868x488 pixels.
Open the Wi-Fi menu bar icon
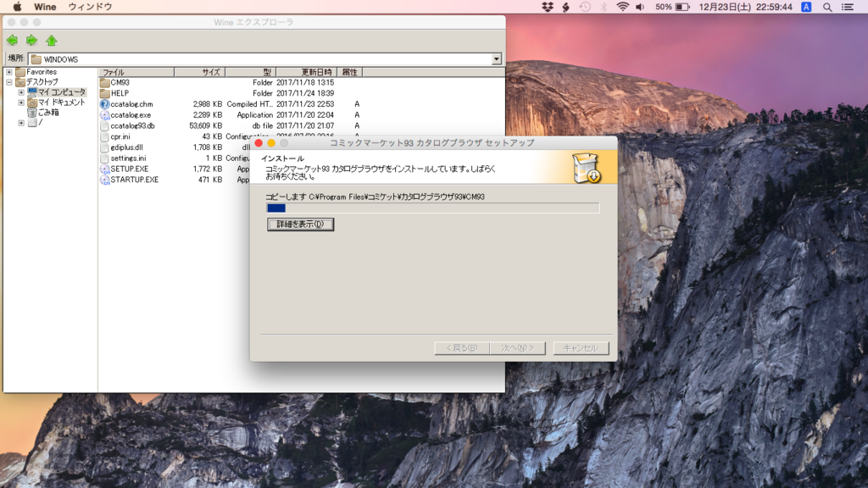click(x=623, y=7)
